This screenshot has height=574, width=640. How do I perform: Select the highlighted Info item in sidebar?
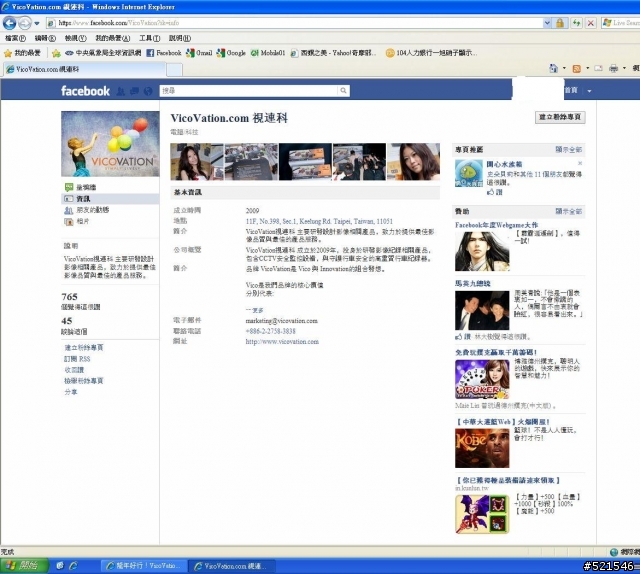[x=110, y=199]
